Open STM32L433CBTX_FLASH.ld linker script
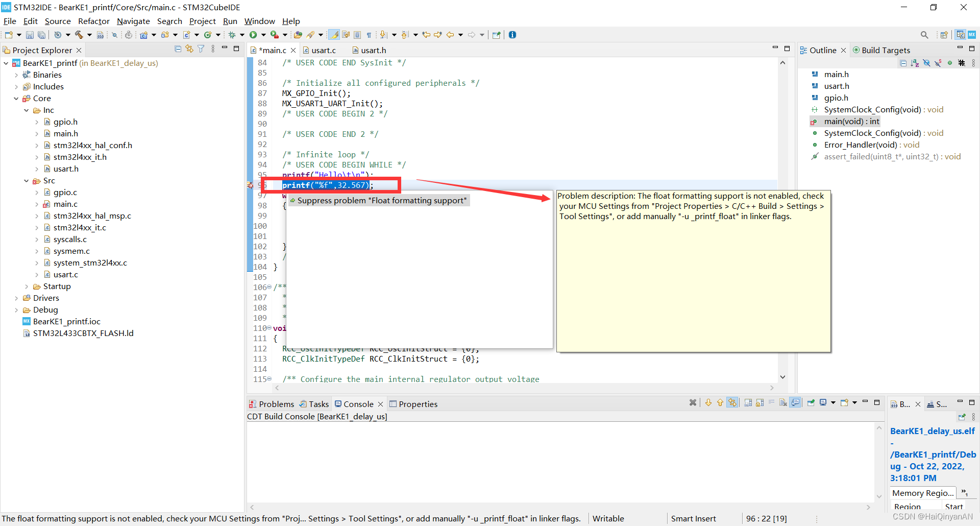The height and width of the screenshot is (526, 980). [x=78, y=333]
